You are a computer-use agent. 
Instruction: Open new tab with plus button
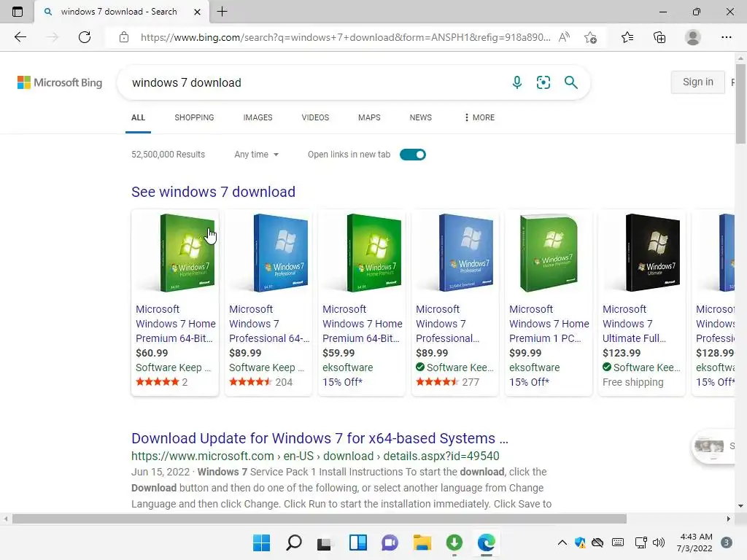click(222, 12)
